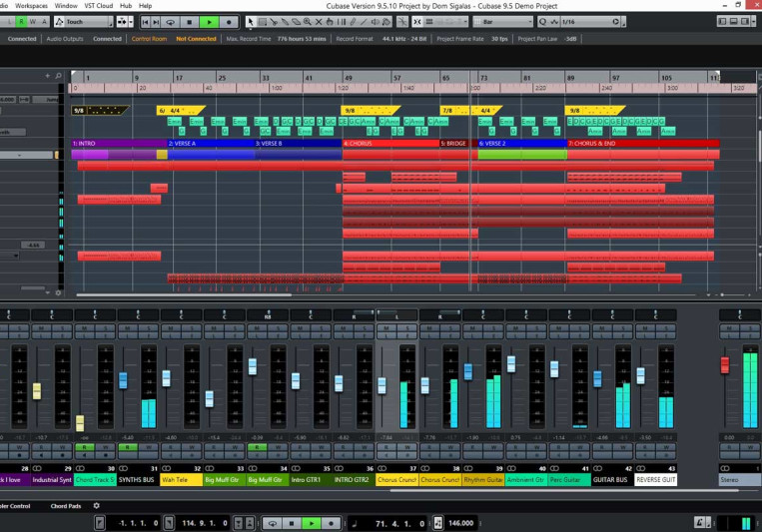Click the find tracks search icon
This screenshot has width=762, height=532.
coord(58,76)
